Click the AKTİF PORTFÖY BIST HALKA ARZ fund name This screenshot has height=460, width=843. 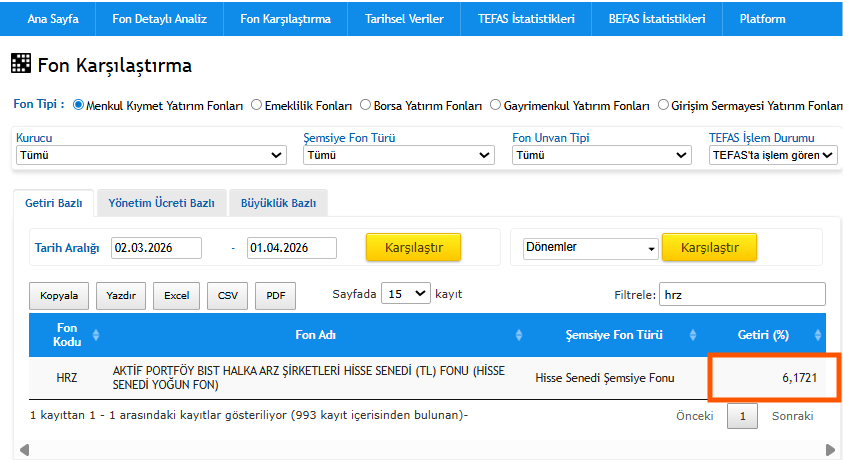(x=309, y=378)
